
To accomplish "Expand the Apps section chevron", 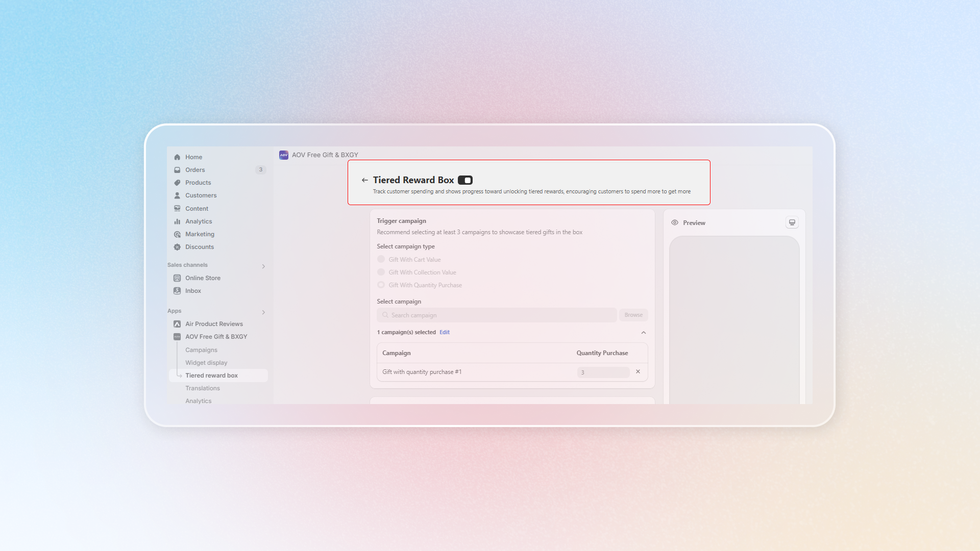I will point(263,312).
